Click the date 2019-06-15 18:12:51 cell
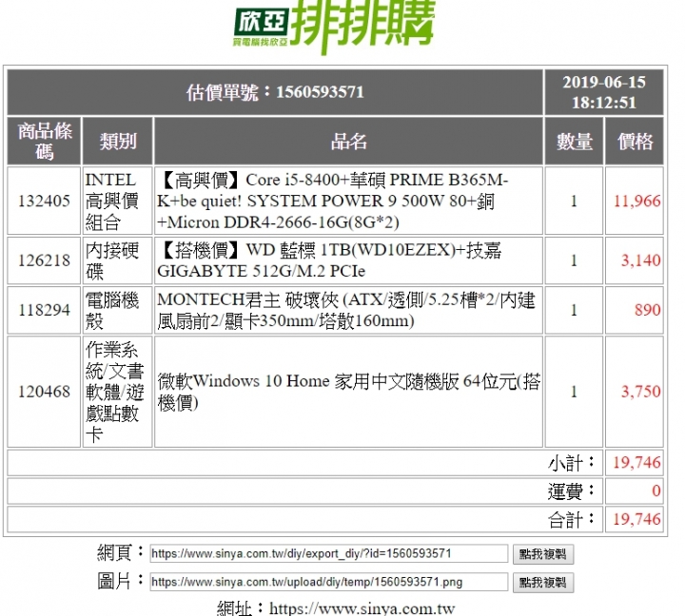This screenshot has height=616, width=685. click(604, 92)
